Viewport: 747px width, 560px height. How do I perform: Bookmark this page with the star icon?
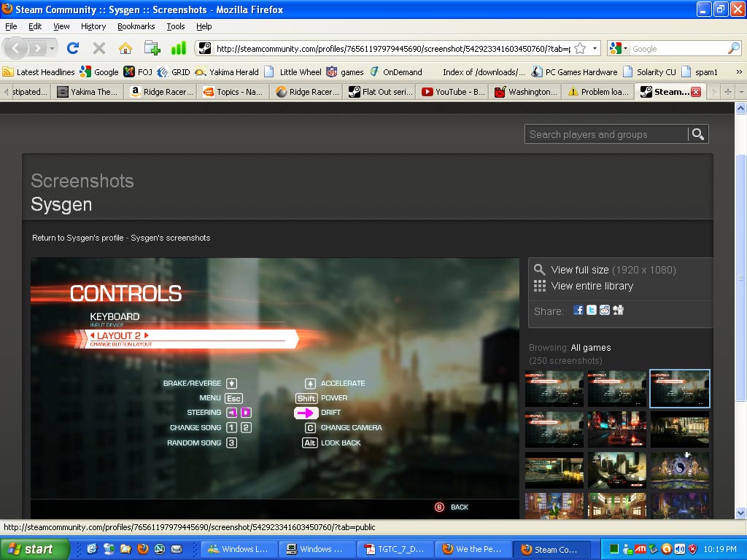pos(580,49)
